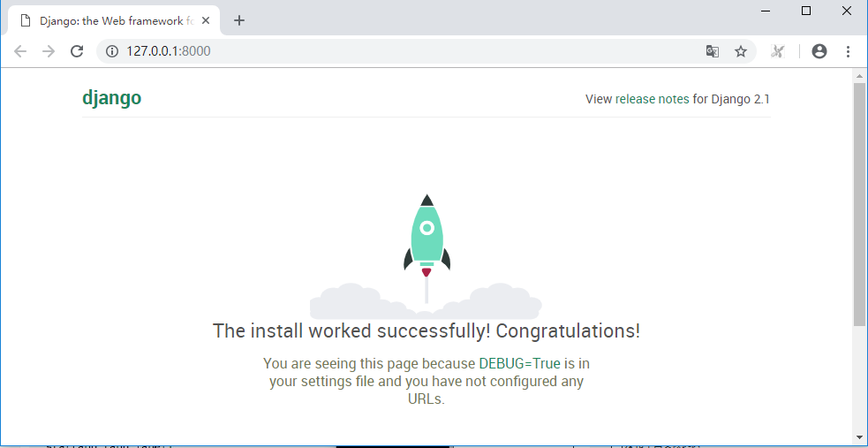
Task: Click the browser forward arrow
Action: (49, 51)
